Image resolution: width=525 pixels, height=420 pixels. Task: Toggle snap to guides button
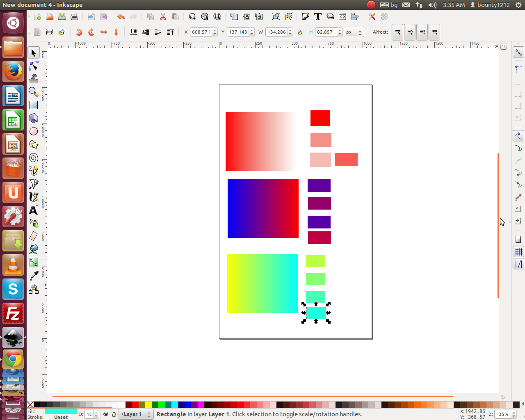(x=518, y=264)
